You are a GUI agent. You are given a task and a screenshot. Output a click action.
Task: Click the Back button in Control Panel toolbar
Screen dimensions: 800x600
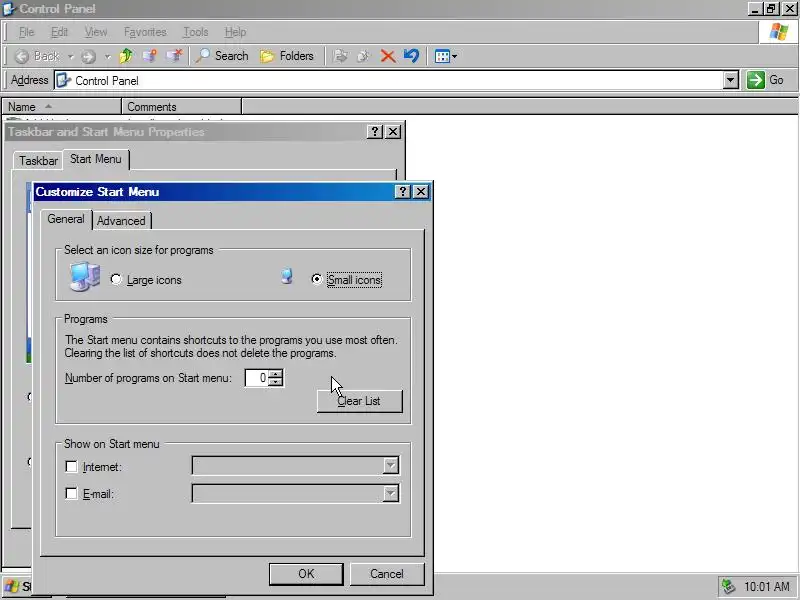tap(37, 56)
